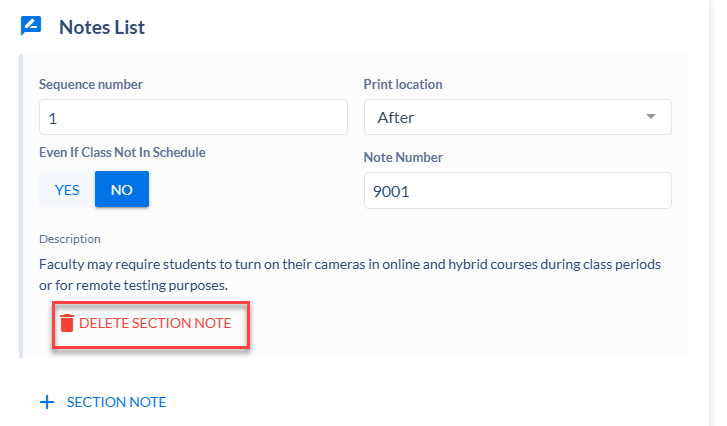Viewport: 727px width, 426px height.
Task: Click the note card's left vertical accent bar
Action: [x=21, y=206]
